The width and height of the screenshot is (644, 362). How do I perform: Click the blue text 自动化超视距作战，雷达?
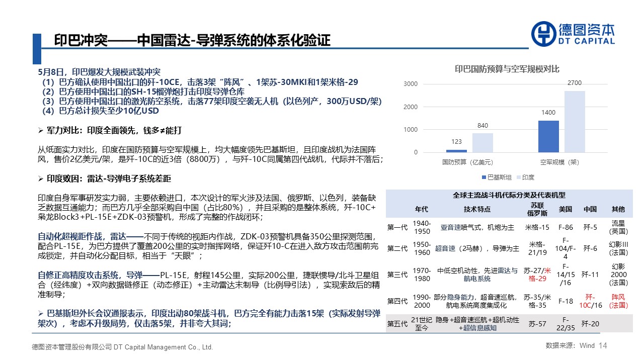click(82, 237)
